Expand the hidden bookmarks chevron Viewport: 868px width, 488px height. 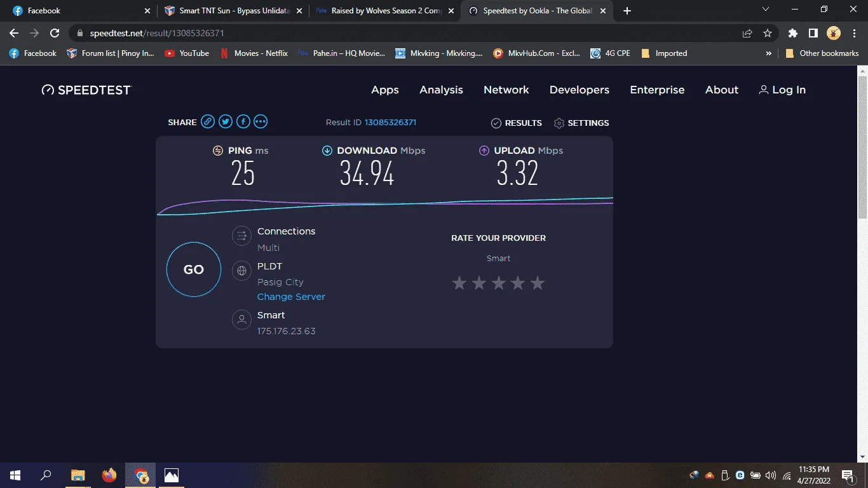pyautogui.click(x=769, y=53)
